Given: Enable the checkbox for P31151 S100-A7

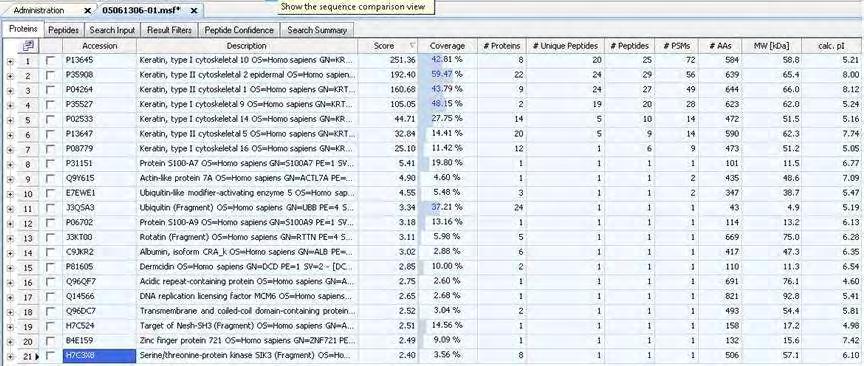Looking at the screenshot, I should pos(50,163).
